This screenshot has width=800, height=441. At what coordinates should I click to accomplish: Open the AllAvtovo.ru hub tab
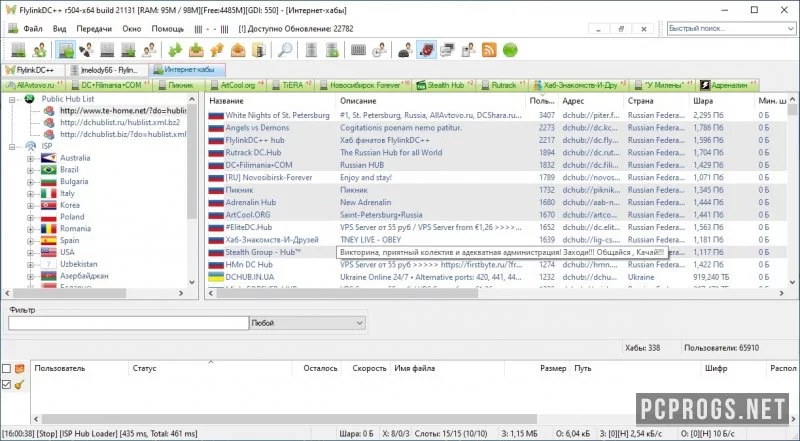(x=34, y=85)
